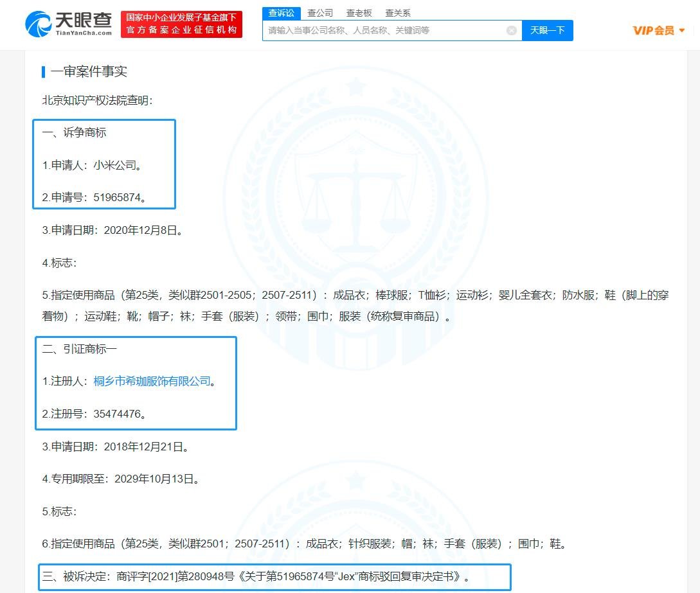This screenshot has width=700, height=593.
Task: Click the 二、引证商标一 heading
Action: click(80, 349)
